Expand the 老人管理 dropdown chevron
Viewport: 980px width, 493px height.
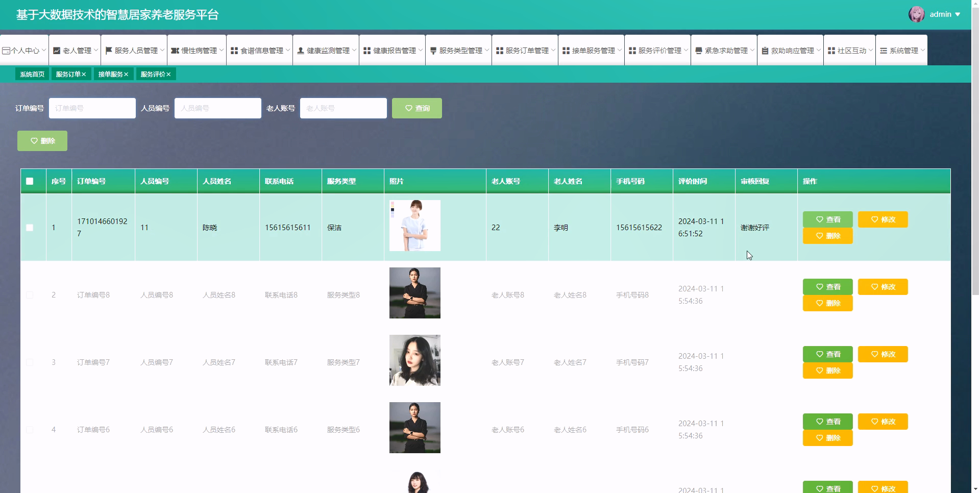point(96,50)
